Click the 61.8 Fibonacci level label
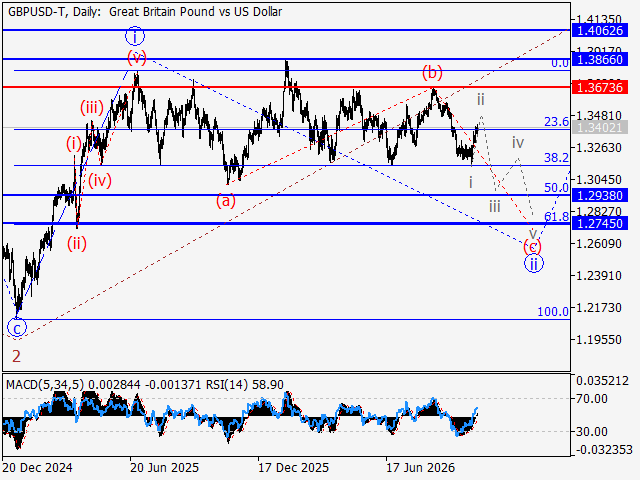This screenshot has width=640, height=480. (556, 217)
